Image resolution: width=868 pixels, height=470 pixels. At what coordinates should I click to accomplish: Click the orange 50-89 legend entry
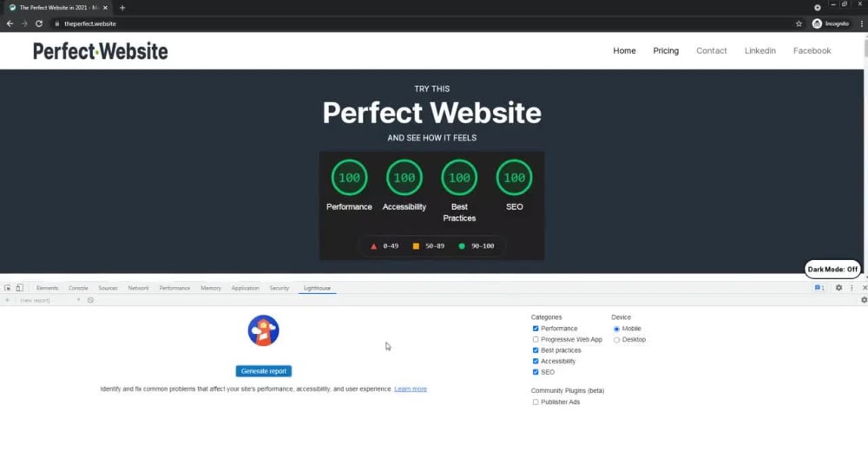(x=429, y=246)
